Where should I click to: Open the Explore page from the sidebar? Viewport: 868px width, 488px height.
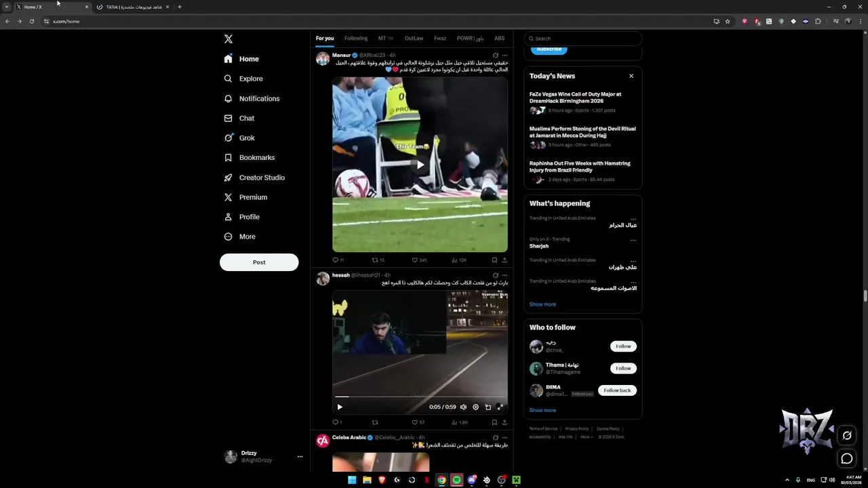pyautogui.click(x=243, y=79)
